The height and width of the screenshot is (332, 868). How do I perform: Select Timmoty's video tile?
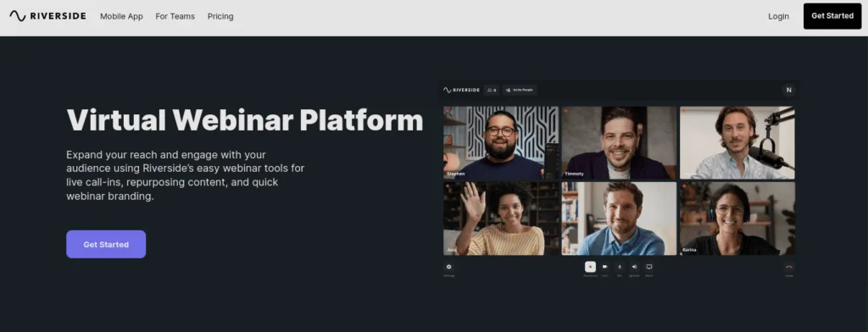(619, 143)
